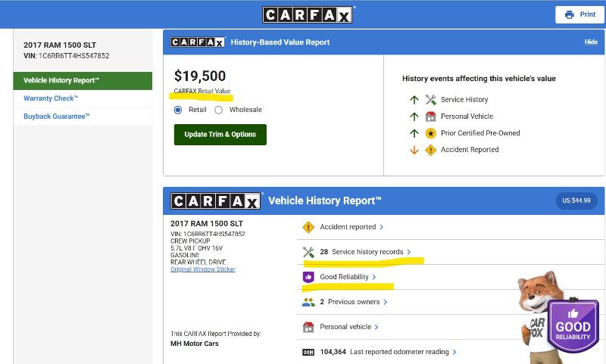
Task: Open the Vehicle History Report tab
Action: (61, 80)
